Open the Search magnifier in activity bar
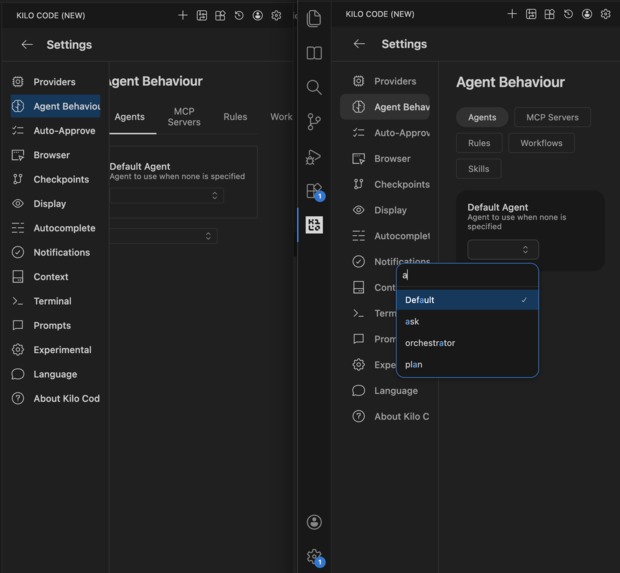This screenshot has width=620, height=573. point(314,87)
